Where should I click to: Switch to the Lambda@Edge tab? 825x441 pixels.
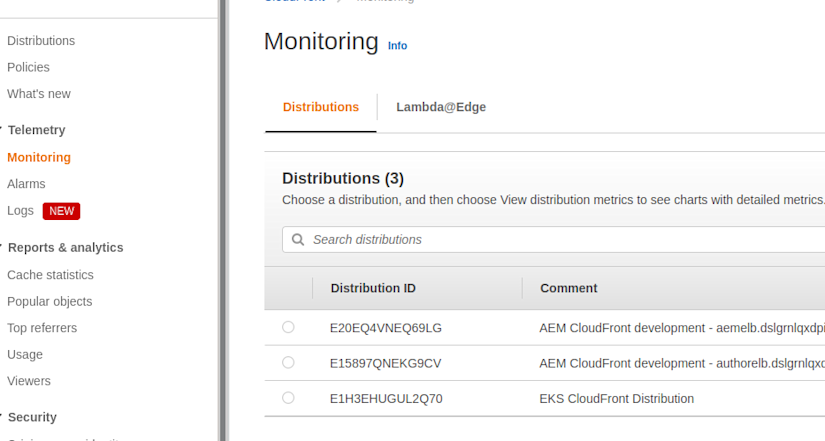[441, 107]
